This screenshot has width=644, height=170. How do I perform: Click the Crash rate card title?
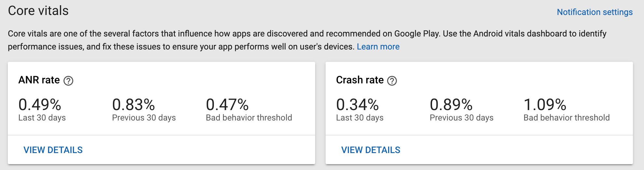click(360, 80)
